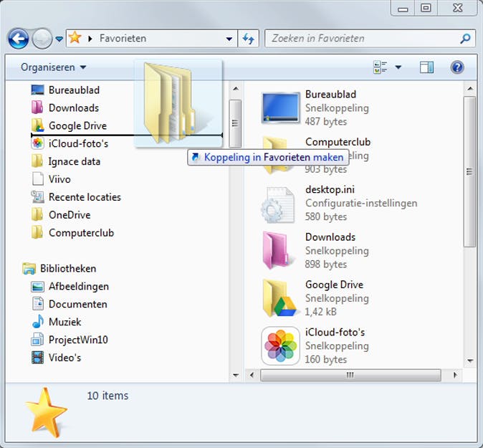Screen dimensions: 483x448
Task: Click the 10 items status text
Action: click(107, 396)
